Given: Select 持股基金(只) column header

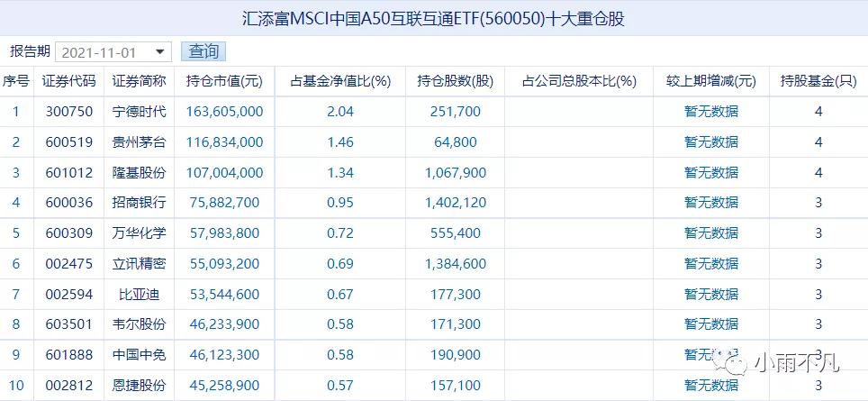Looking at the screenshot, I should [x=818, y=81].
